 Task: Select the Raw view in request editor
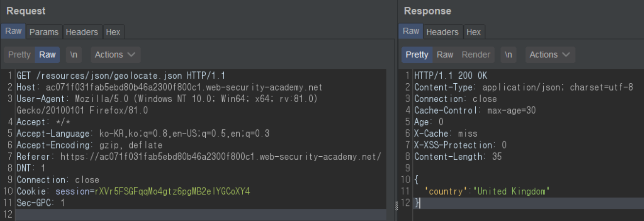click(x=47, y=55)
